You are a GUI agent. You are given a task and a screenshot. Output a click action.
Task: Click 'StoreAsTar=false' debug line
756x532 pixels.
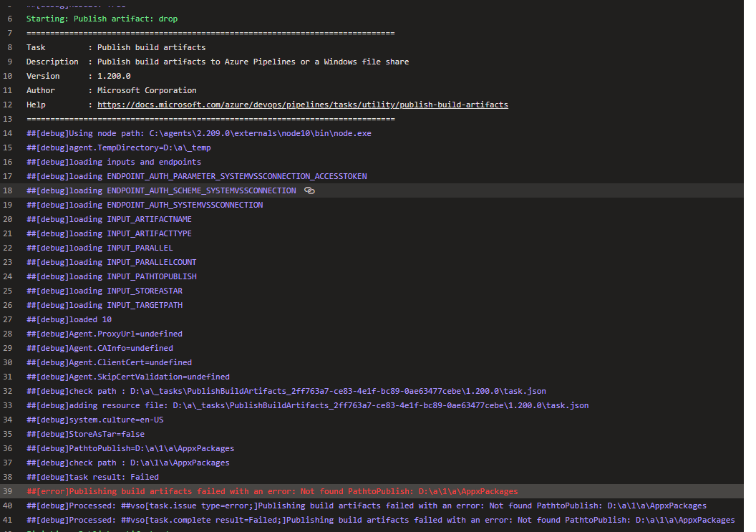[x=85, y=434]
